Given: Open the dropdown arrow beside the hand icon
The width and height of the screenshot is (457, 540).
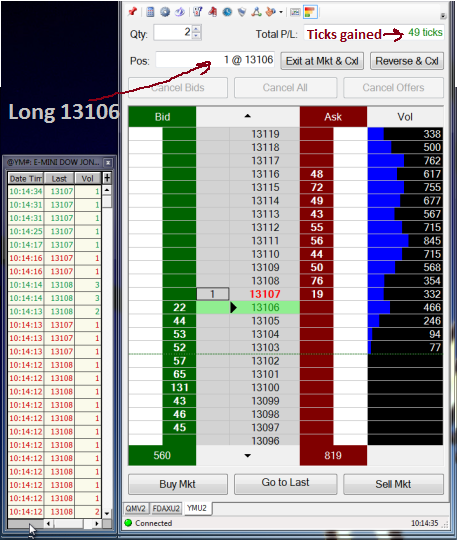Looking at the screenshot, I should tap(281, 12).
